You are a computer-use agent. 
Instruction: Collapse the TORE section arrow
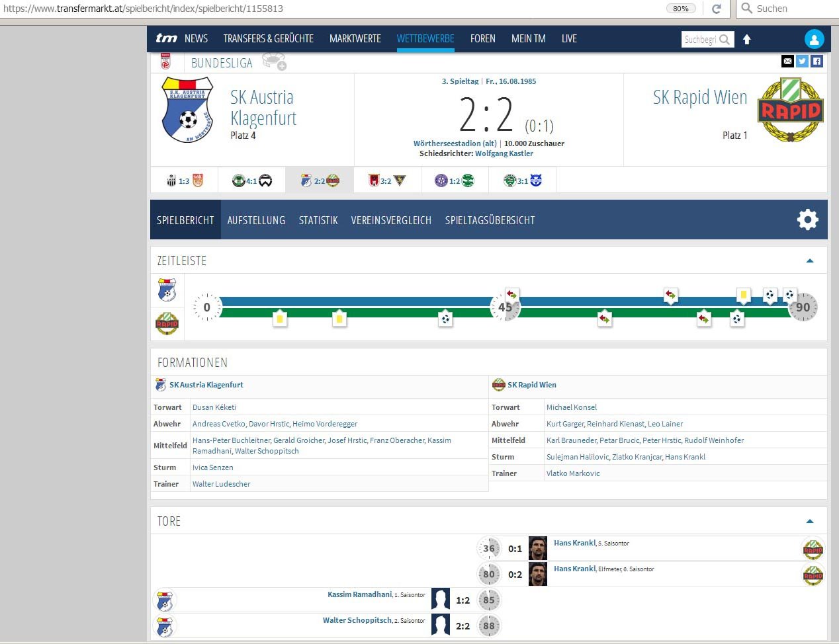[810, 521]
